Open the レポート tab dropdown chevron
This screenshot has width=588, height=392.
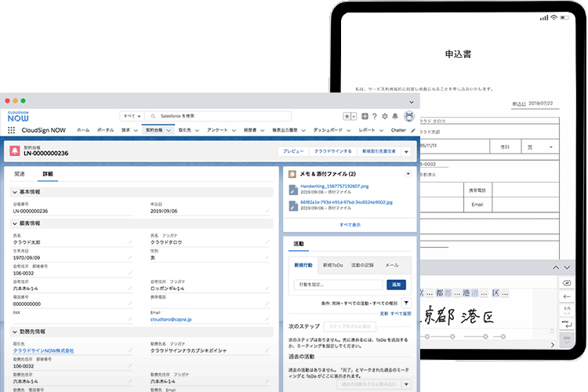[381, 131]
